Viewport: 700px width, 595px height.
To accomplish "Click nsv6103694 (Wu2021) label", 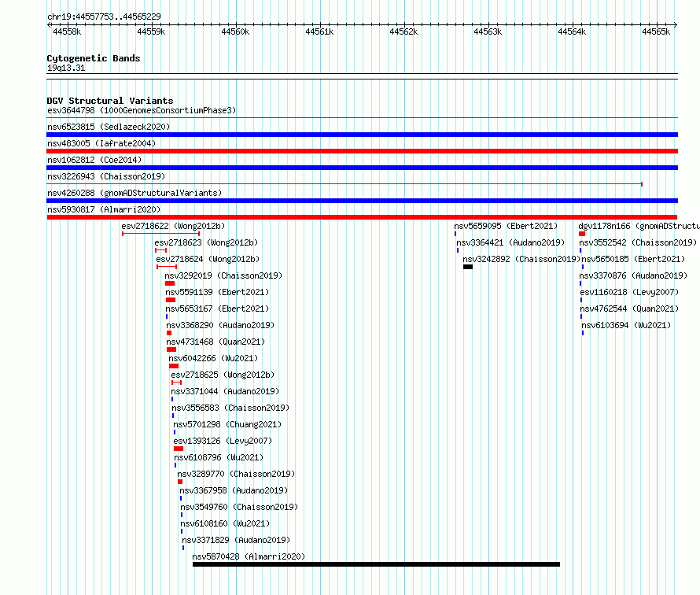I will 626,325.
